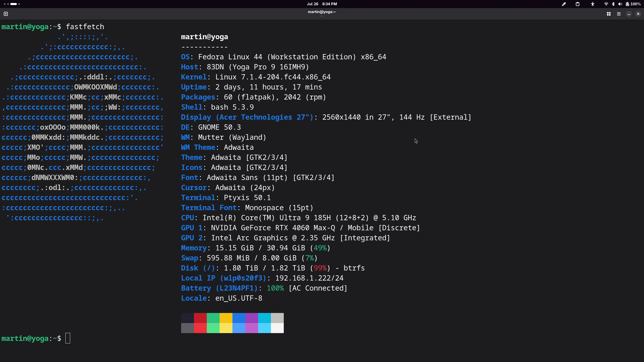Image resolution: width=644 pixels, height=362 pixels.
Task: Open the workspace indicator dots in top bar
Action: click(12, 4)
